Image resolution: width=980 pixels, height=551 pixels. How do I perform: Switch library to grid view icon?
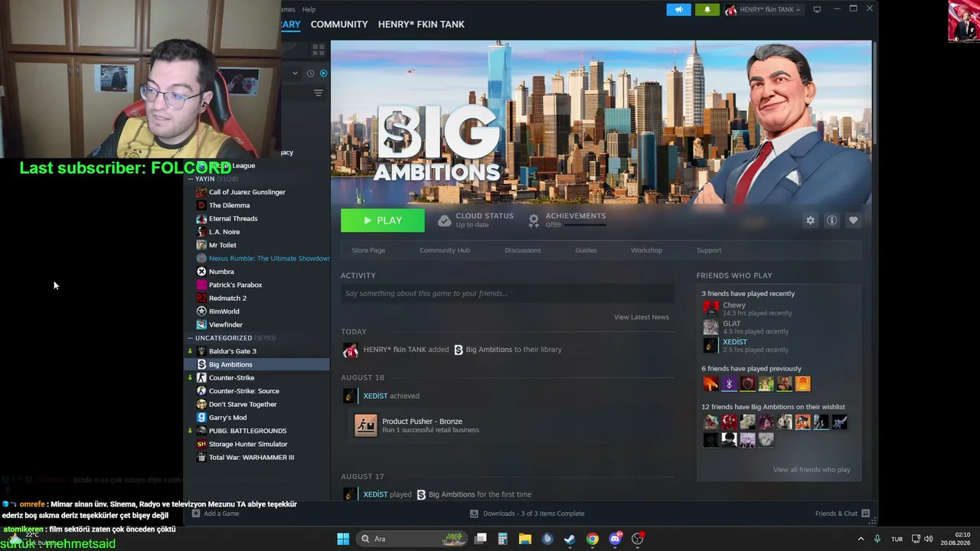coord(318,50)
